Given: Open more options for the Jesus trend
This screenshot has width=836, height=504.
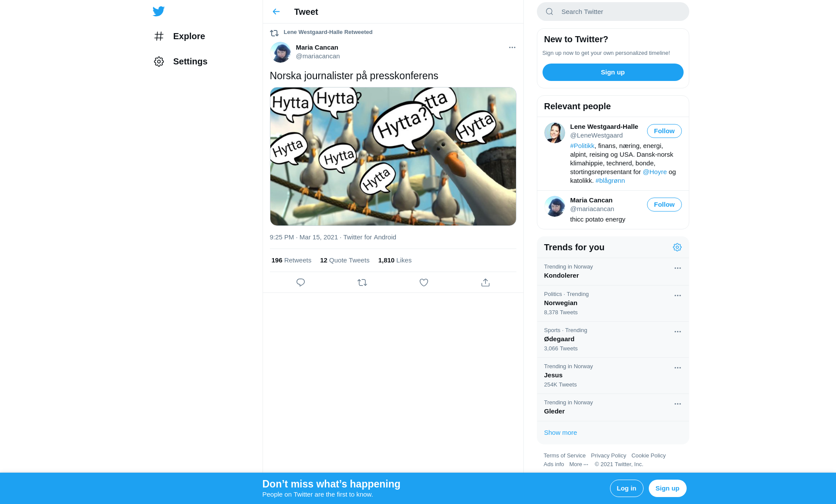Looking at the screenshot, I should coord(678,368).
